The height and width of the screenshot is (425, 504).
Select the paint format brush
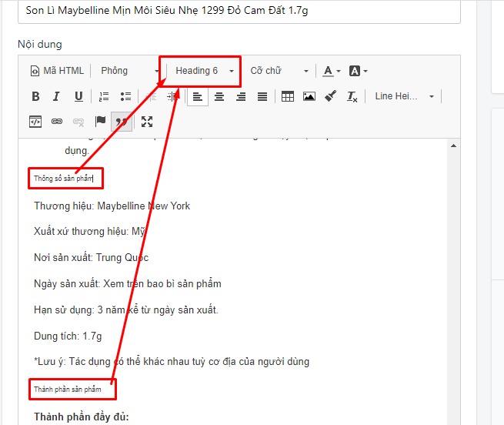330,96
